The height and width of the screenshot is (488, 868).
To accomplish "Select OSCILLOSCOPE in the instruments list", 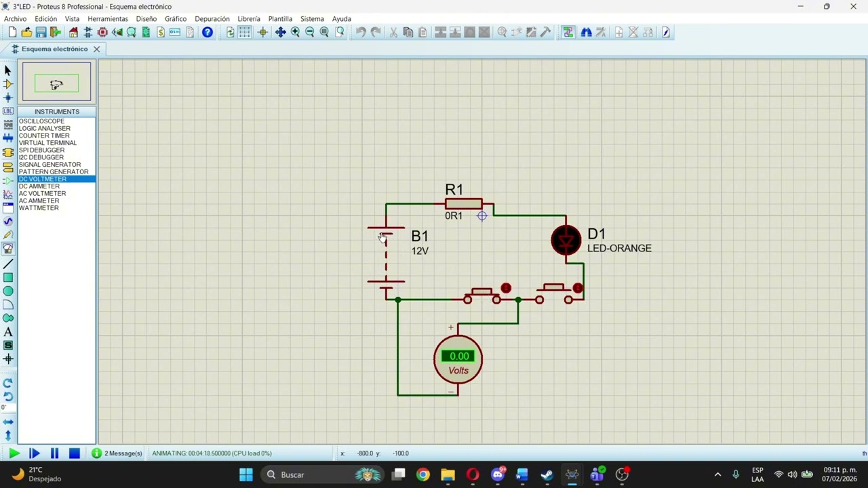I will tap(57, 121).
